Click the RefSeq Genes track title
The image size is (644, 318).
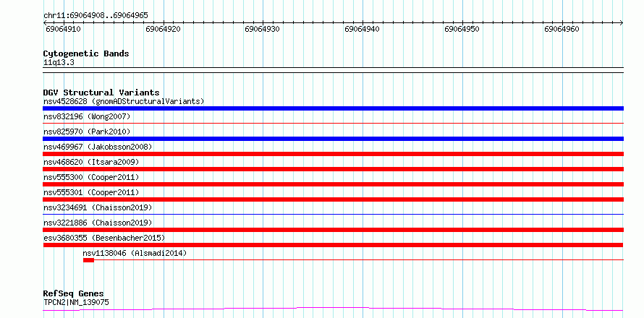tap(74, 294)
